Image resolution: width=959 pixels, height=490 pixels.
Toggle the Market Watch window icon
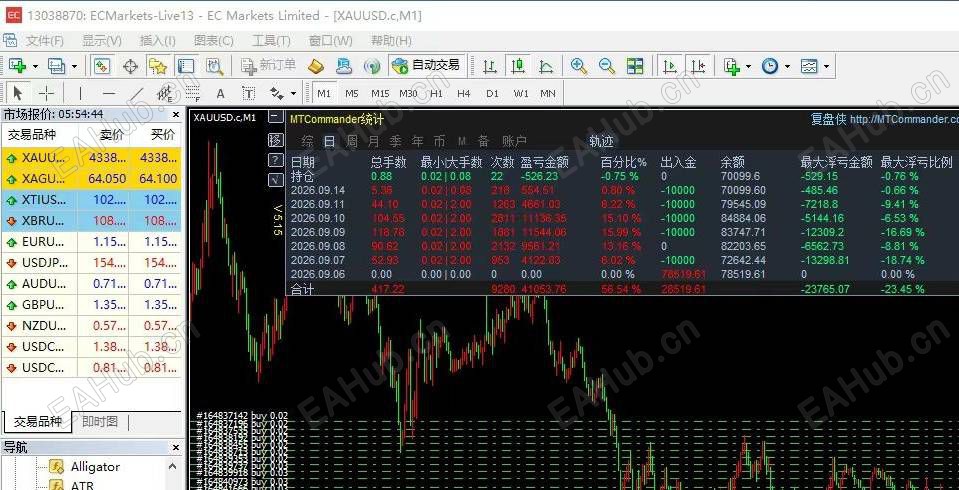tap(102, 66)
